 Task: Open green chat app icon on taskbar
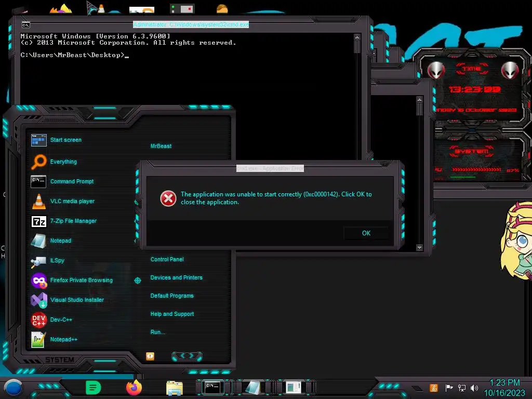(93, 388)
